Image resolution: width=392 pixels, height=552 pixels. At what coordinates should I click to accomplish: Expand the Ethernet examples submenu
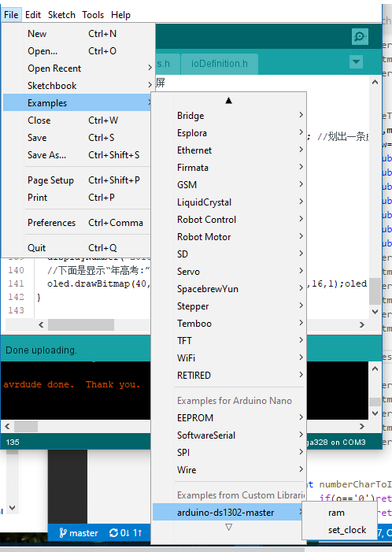pyautogui.click(x=229, y=150)
